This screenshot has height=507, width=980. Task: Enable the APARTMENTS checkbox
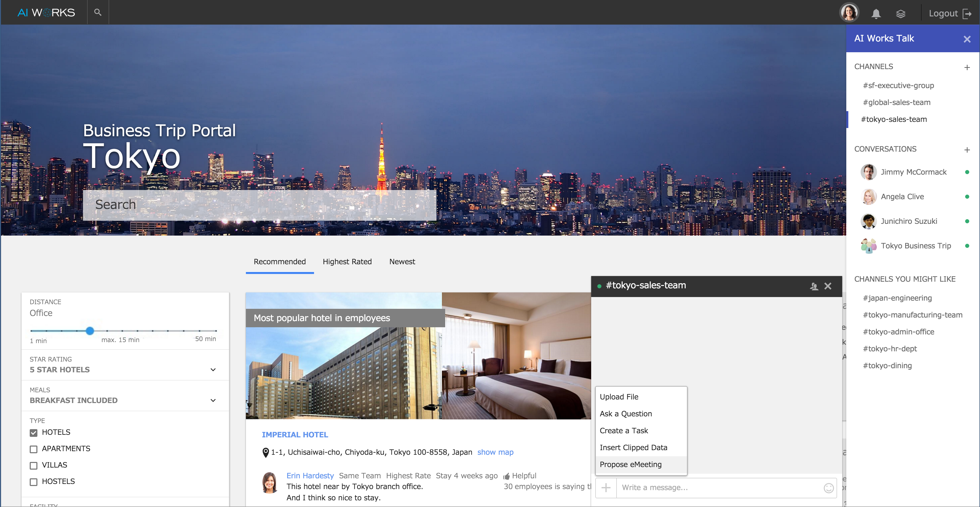click(34, 449)
